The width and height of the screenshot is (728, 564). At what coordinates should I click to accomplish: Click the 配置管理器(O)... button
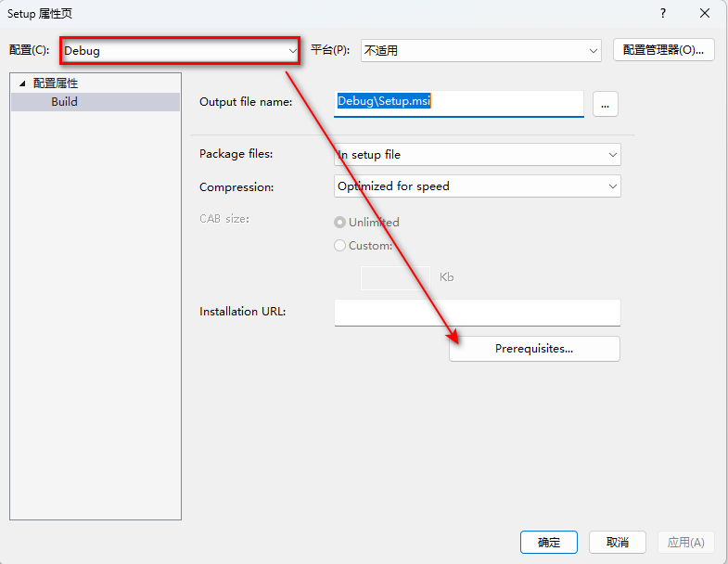click(x=663, y=50)
